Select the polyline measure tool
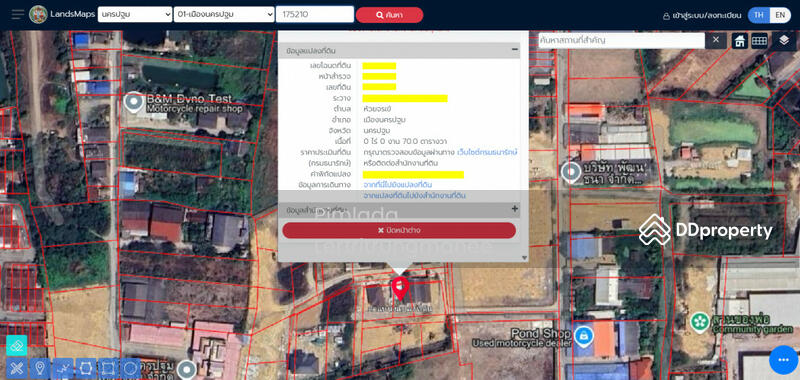Viewport: 800px width, 380px height. (x=63, y=368)
